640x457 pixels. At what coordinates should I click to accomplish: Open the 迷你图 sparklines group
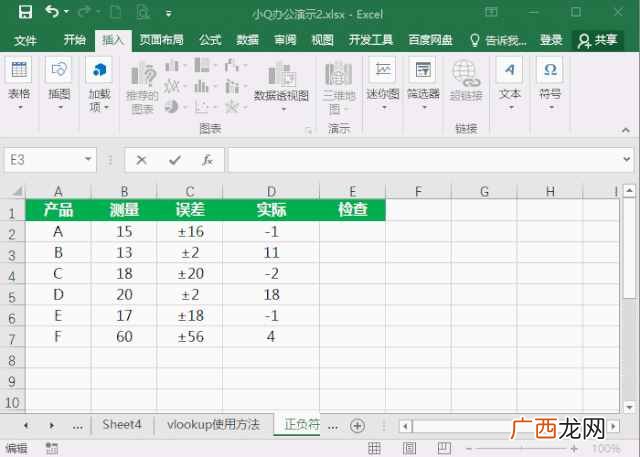pyautogui.click(x=383, y=85)
